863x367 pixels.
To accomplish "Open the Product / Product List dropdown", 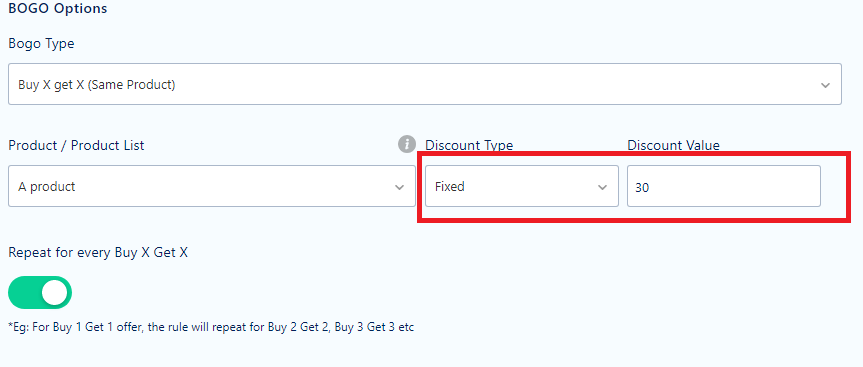I will click(212, 186).
